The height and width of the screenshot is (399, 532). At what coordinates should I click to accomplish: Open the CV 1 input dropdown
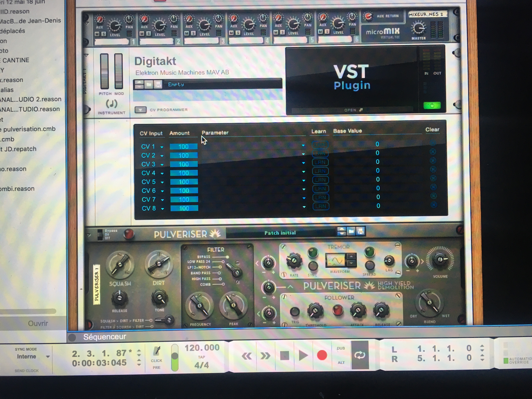click(162, 147)
